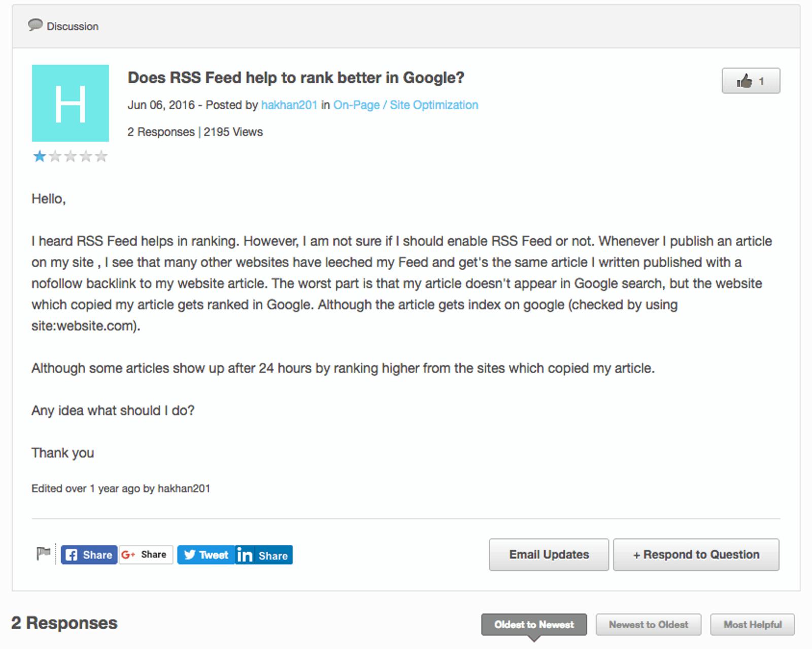Flag the post using the flag icon
The image size is (812, 649).
coord(43,555)
